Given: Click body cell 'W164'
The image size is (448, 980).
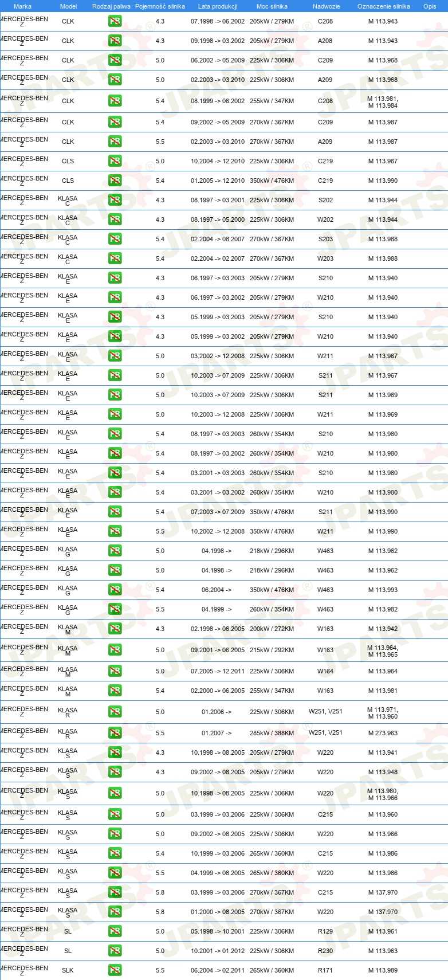Looking at the screenshot, I should [325, 671].
